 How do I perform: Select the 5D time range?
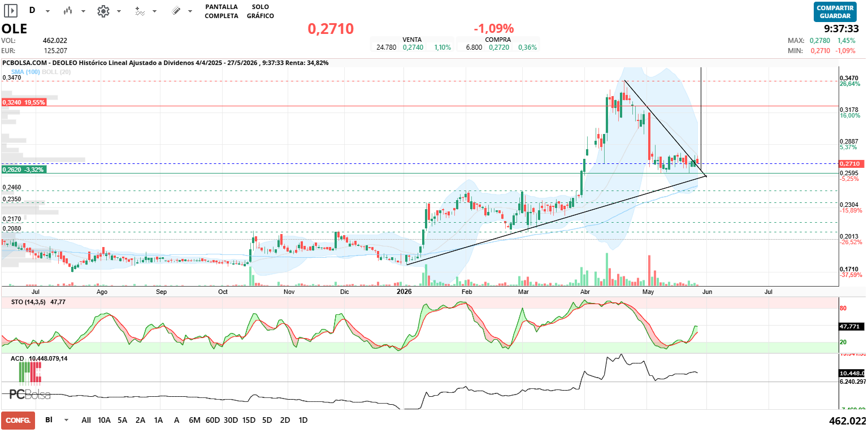point(267,420)
